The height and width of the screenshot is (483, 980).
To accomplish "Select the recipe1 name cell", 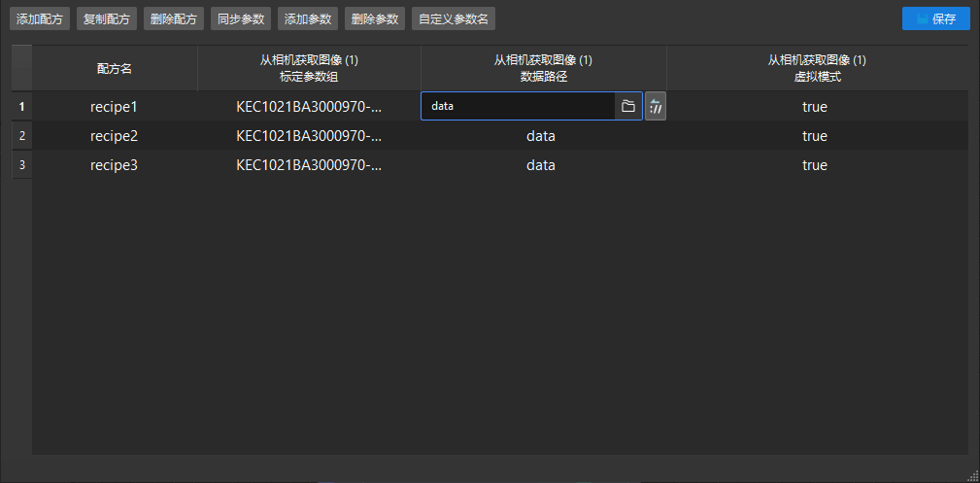I will [x=115, y=106].
